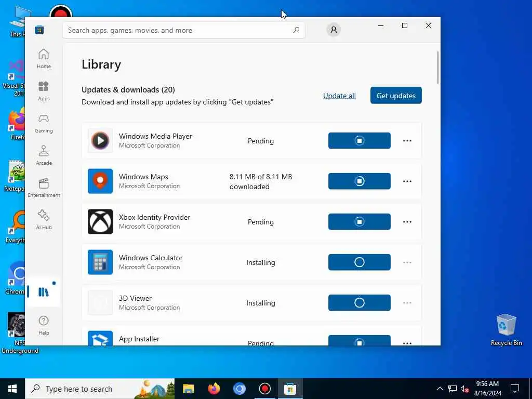Select the 3D Viewer title text

(x=135, y=298)
